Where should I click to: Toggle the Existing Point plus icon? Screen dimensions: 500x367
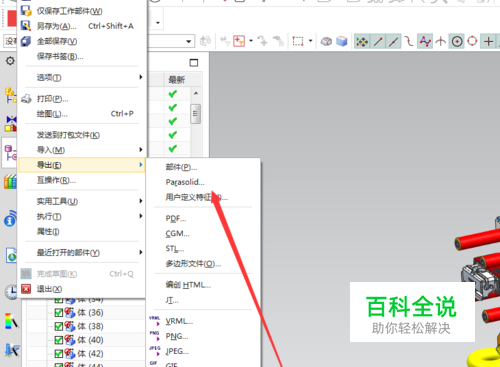coord(488,42)
